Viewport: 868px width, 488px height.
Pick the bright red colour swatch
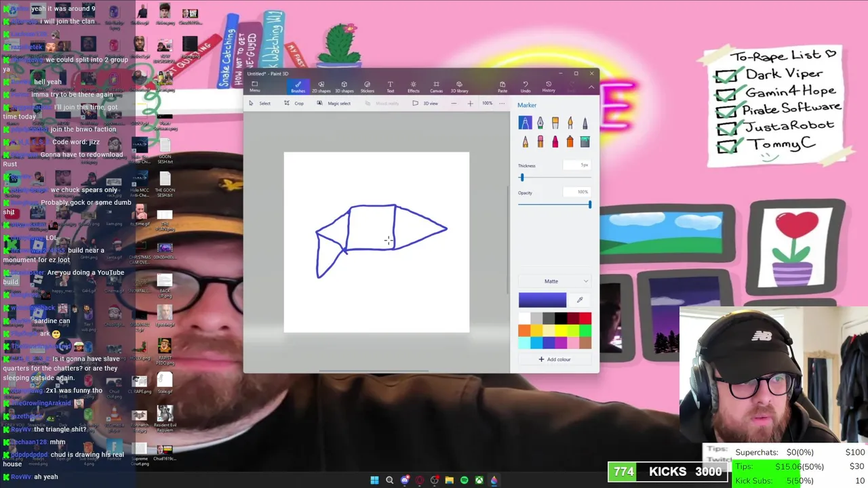[x=585, y=319]
